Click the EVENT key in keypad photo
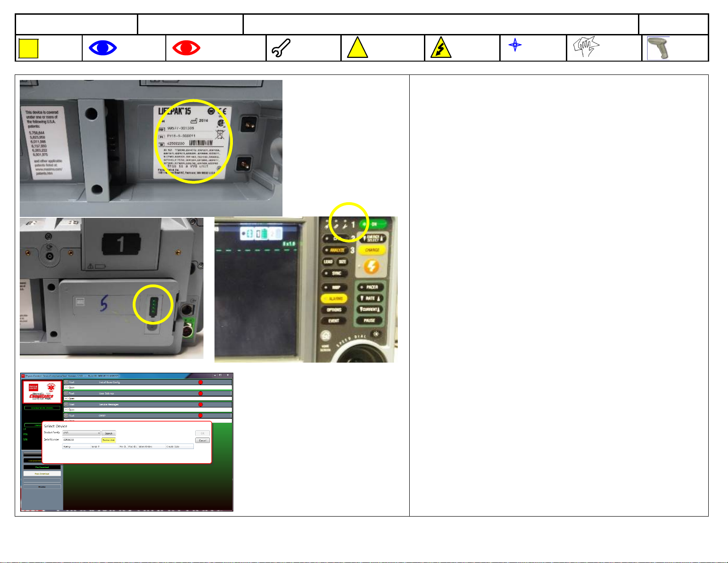Viewport: 728px width, 563px height. click(x=334, y=321)
